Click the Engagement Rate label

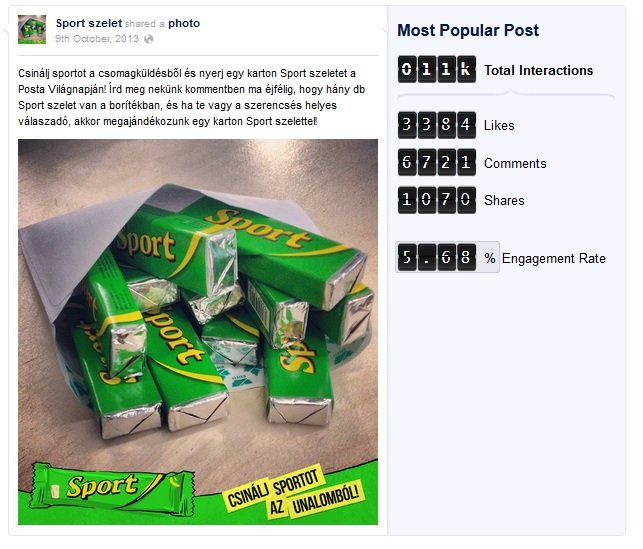(553, 258)
